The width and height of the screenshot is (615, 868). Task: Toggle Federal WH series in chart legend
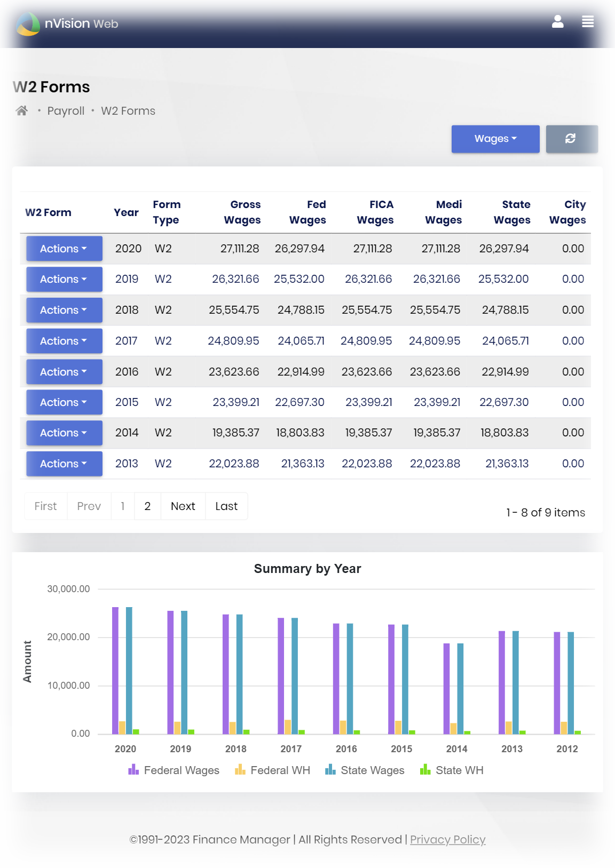[x=272, y=770]
